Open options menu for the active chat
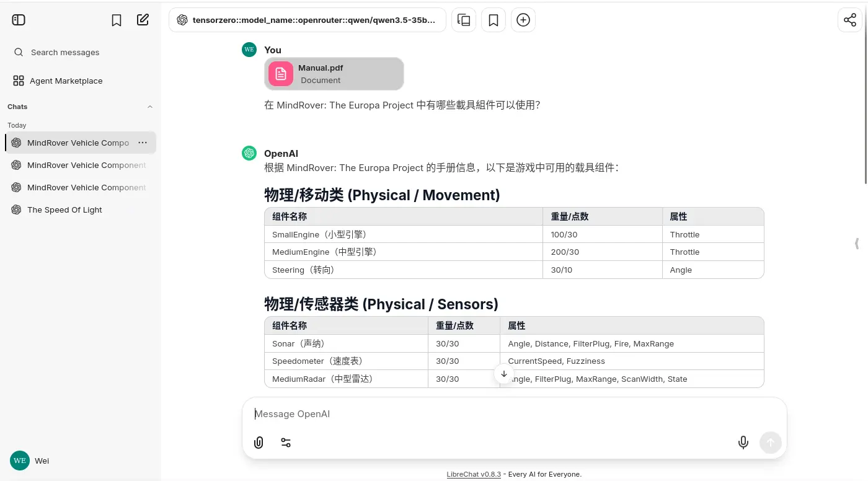 click(x=143, y=143)
